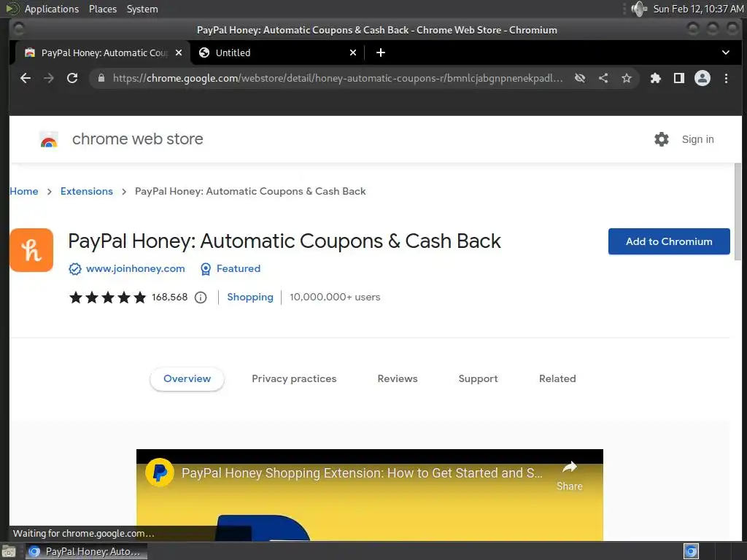
Task: Click the five-star rating
Action: pos(108,297)
